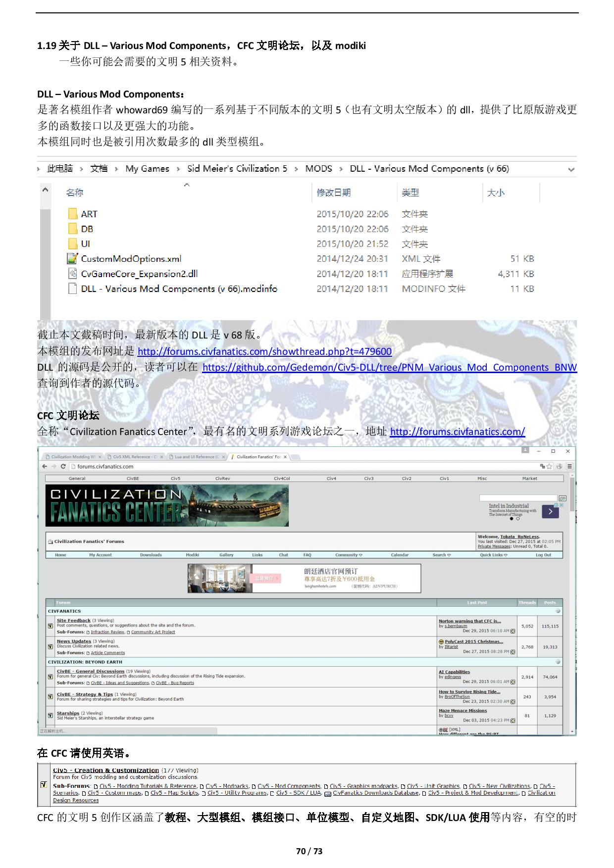Collapse the CIVILIZATION: BEYOND EARTH category
This screenshot has height=868, width=614.
pyautogui.click(x=558, y=662)
